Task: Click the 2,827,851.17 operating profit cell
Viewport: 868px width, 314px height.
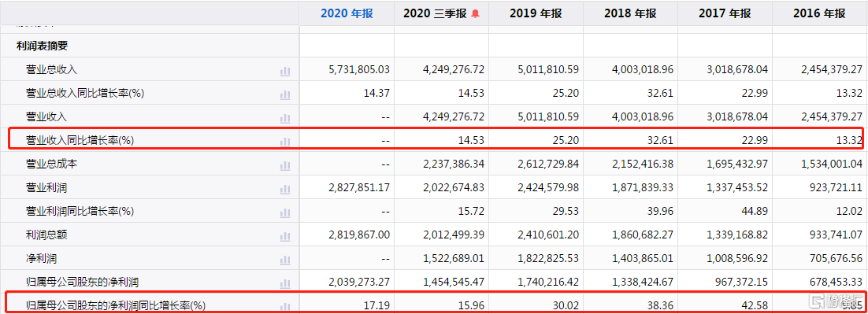Action: (x=352, y=188)
